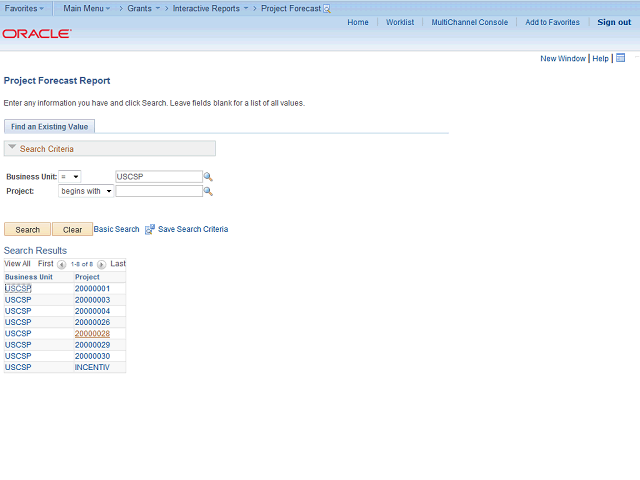Click Last in results navigation
Viewport: 640px width, 480px height.
pos(118,264)
